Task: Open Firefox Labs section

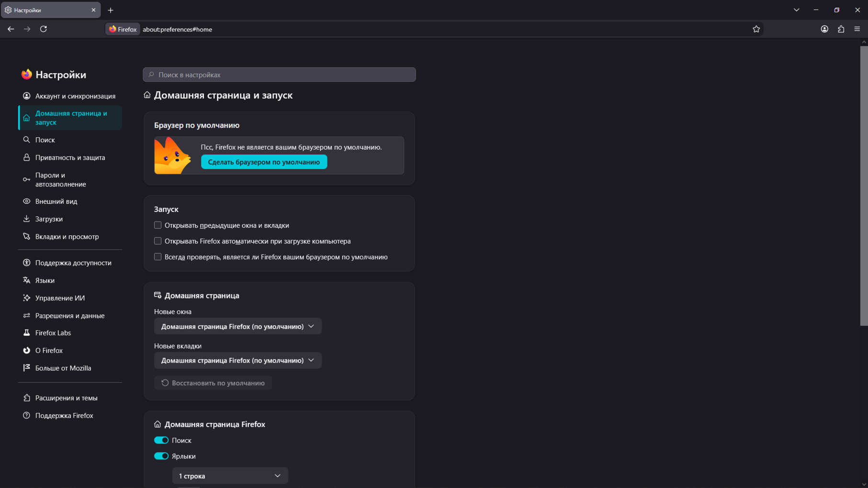Action: tap(70, 333)
